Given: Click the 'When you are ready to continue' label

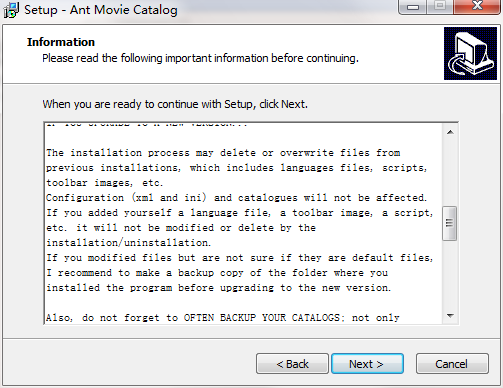Looking at the screenshot, I should point(175,104).
